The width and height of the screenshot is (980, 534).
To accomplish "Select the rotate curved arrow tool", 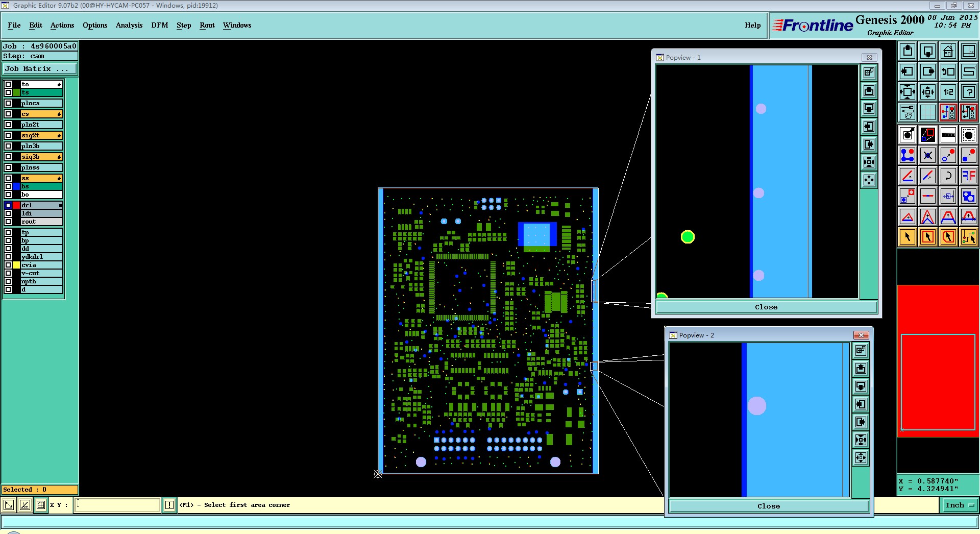I will (x=948, y=176).
